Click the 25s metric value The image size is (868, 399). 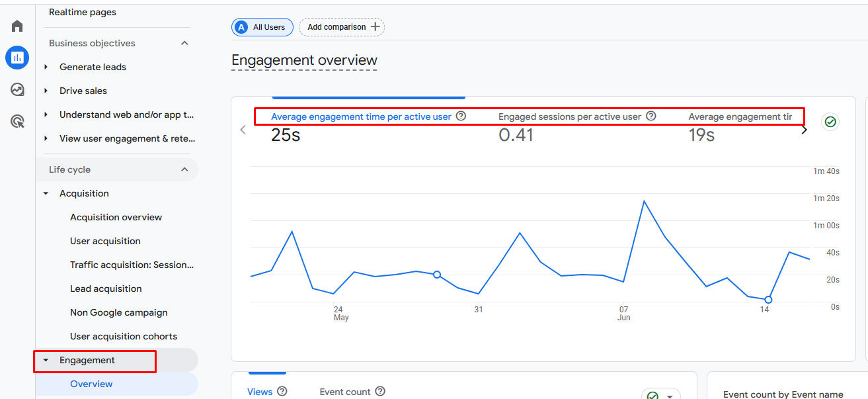pos(284,135)
